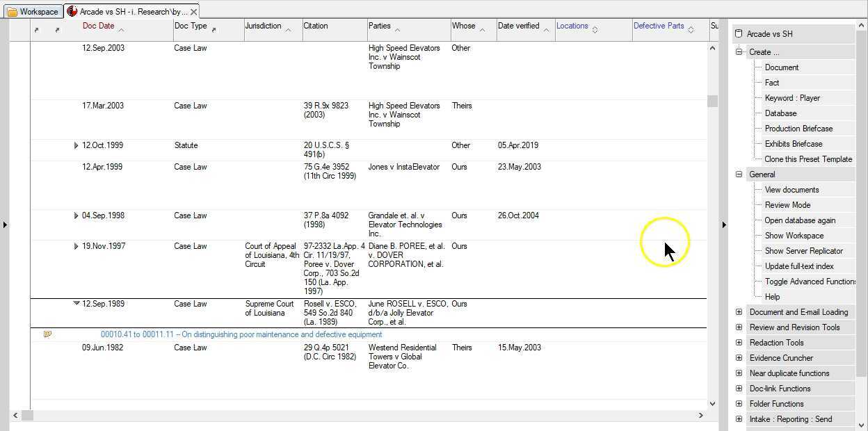Select the Jones v InstaElevator parties cell
Screen dimensions: 868x431
404,167
